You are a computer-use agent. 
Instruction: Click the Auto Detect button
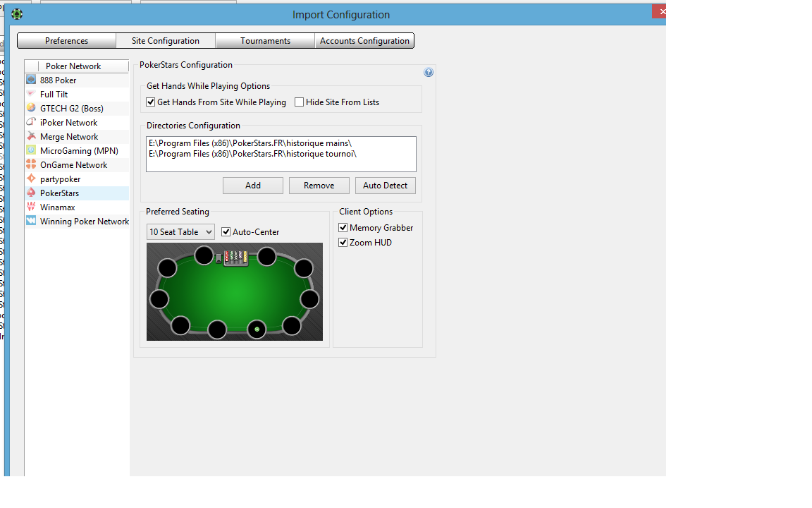386,185
